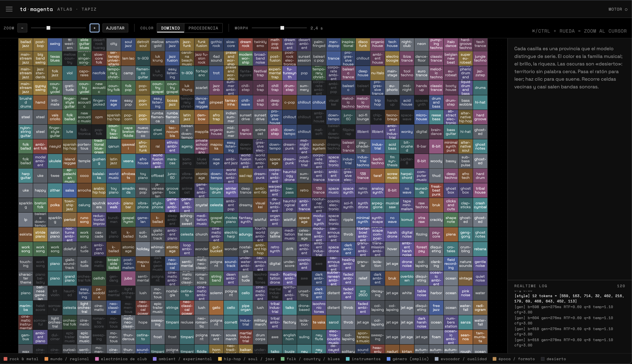Select PROCEDENCIA color mode
The image size is (632, 364).
(x=203, y=28)
